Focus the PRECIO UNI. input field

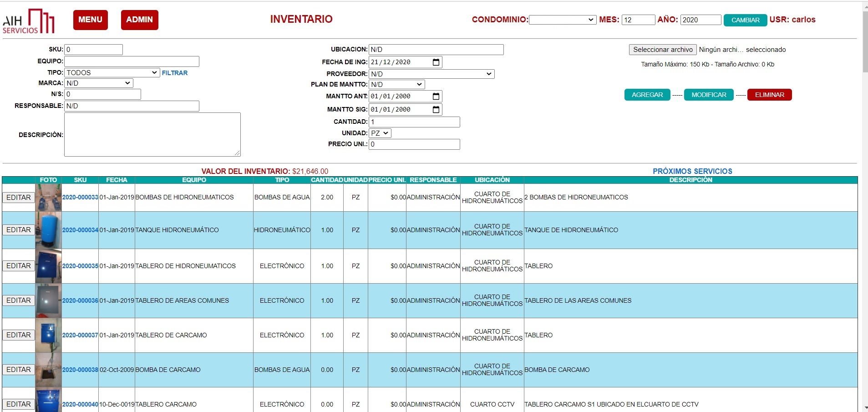(414, 144)
